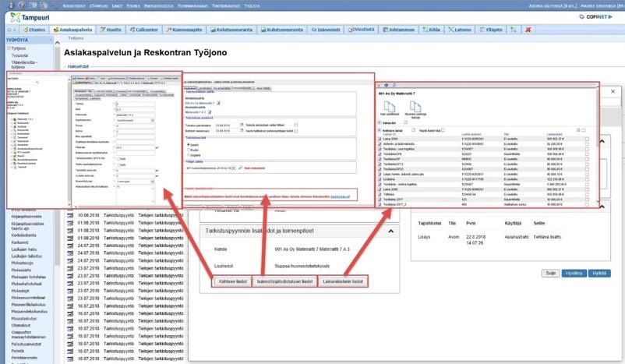Open the Käyttötarkoitus dropdown in left inset
Image resolution: width=625 pixels, height=364 pixels.
click(x=152, y=120)
